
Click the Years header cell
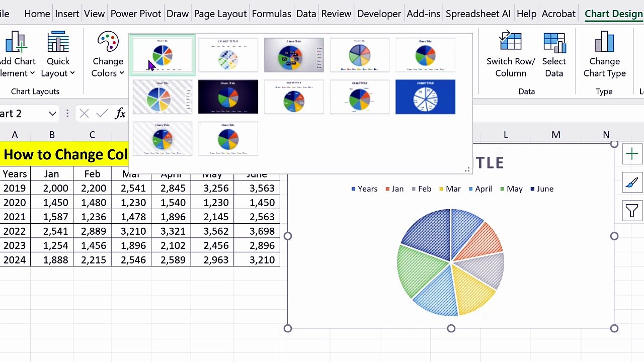(x=15, y=174)
